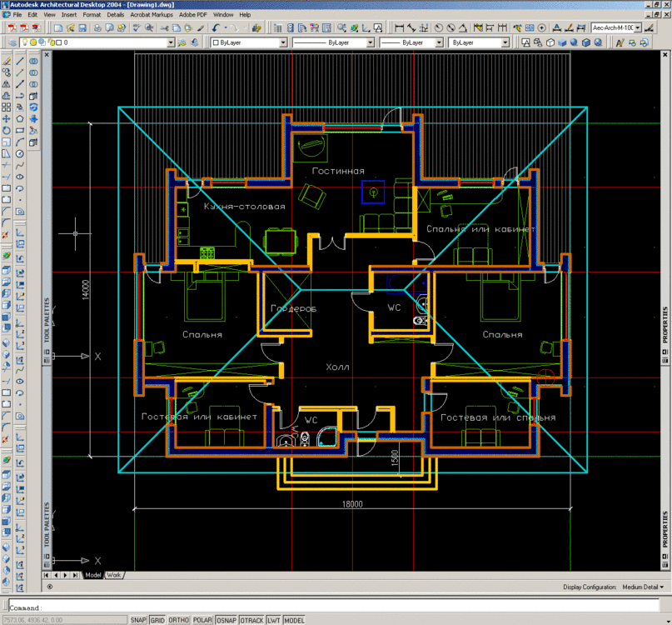672x625 pixels.
Task: Toggle ORTHO mode in the status bar
Action: [x=177, y=620]
